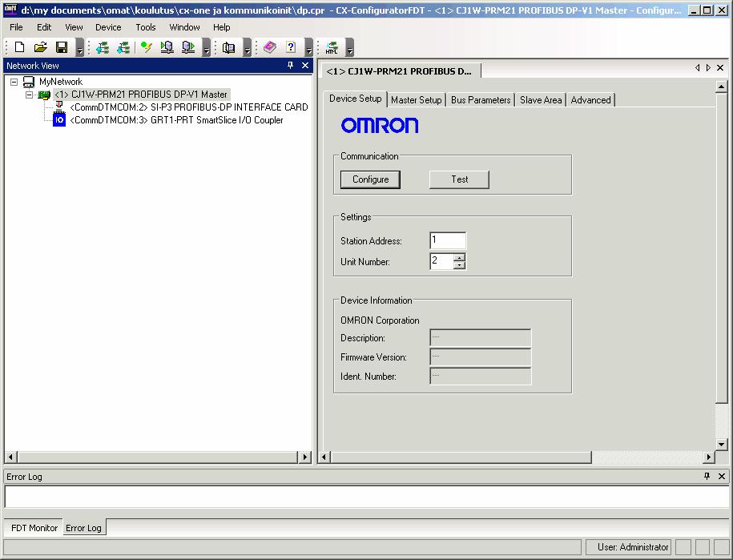Open the Help menu
This screenshot has width=733, height=560.
[x=222, y=27]
